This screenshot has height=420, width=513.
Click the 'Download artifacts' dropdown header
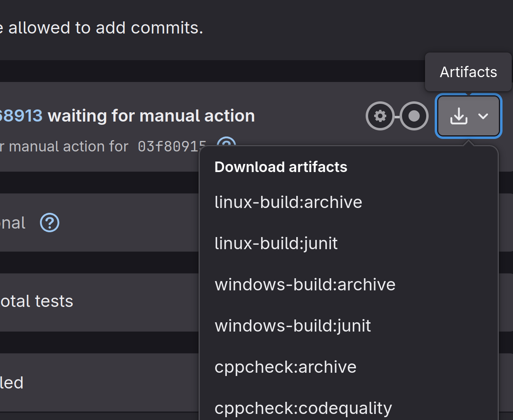[281, 167]
